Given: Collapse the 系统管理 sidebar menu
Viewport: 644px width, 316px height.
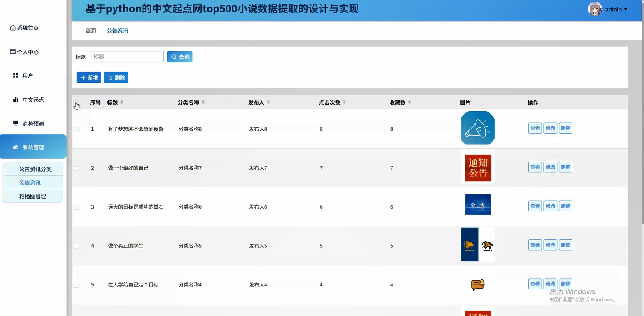Looking at the screenshot, I should point(33,147).
